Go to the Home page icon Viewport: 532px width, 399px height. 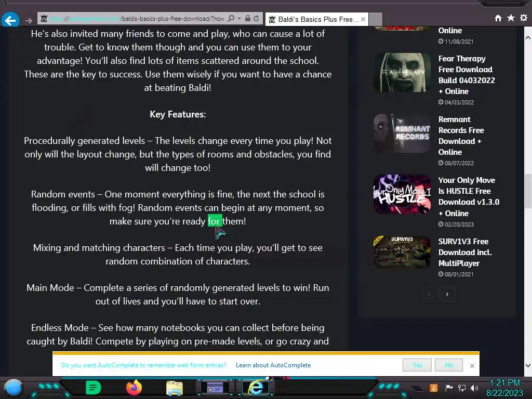coord(498,18)
